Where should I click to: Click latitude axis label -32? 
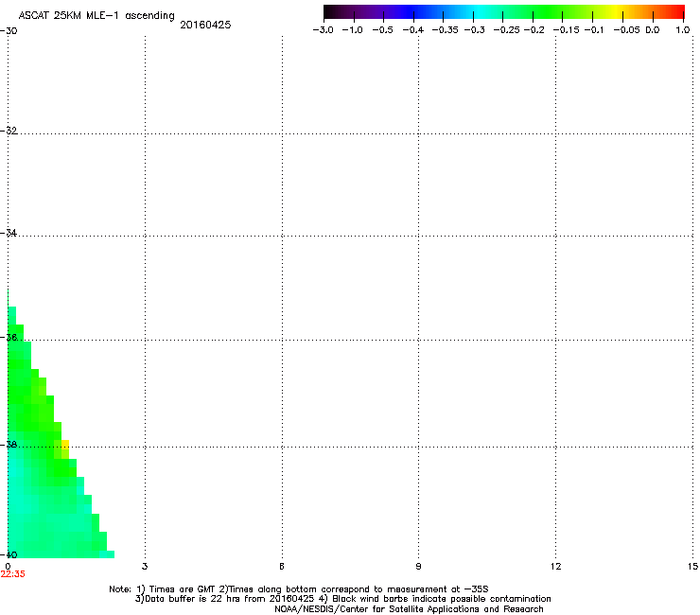[9, 131]
